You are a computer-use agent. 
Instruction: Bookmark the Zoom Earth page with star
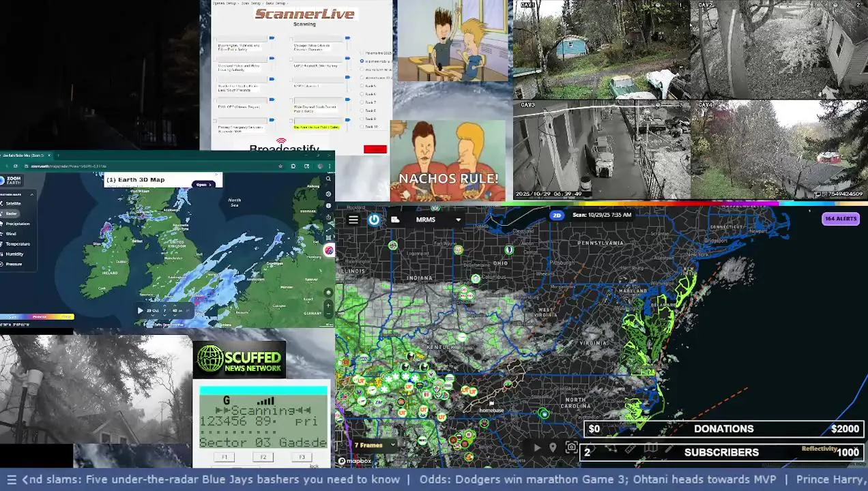coord(280,166)
